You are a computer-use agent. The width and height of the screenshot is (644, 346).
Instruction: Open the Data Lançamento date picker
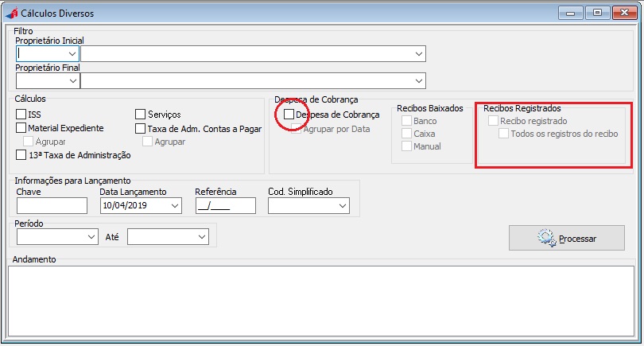click(x=174, y=206)
